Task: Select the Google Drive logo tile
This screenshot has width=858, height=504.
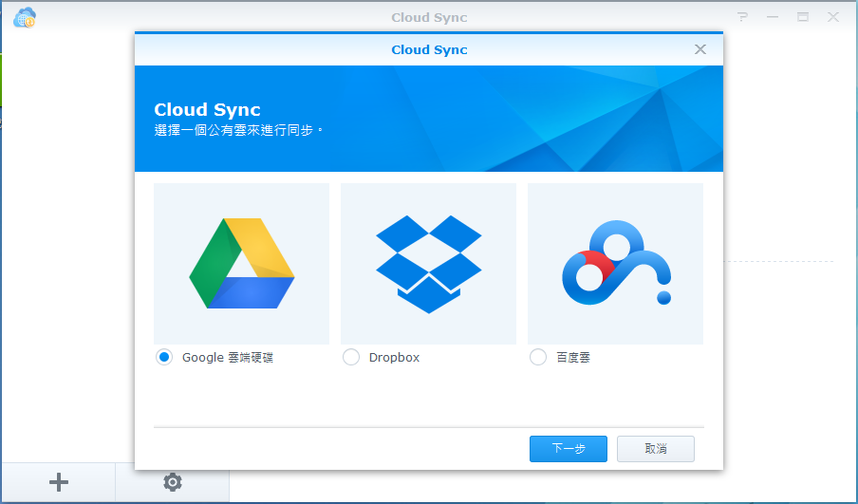Action: click(241, 263)
